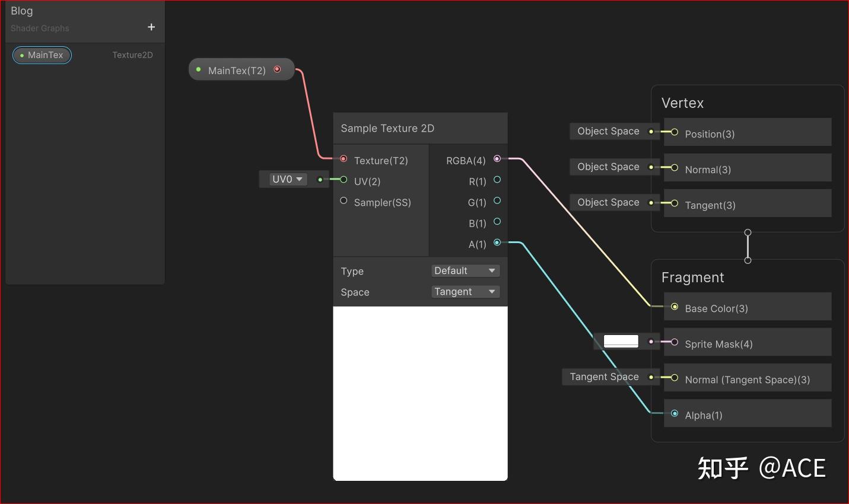849x504 pixels.
Task: Click the Base Color(3) input port
Action: point(674,307)
